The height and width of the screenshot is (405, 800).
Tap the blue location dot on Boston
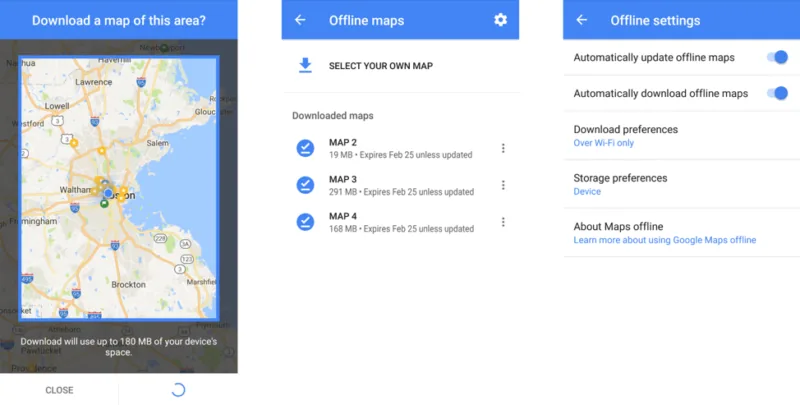click(108, 193)
